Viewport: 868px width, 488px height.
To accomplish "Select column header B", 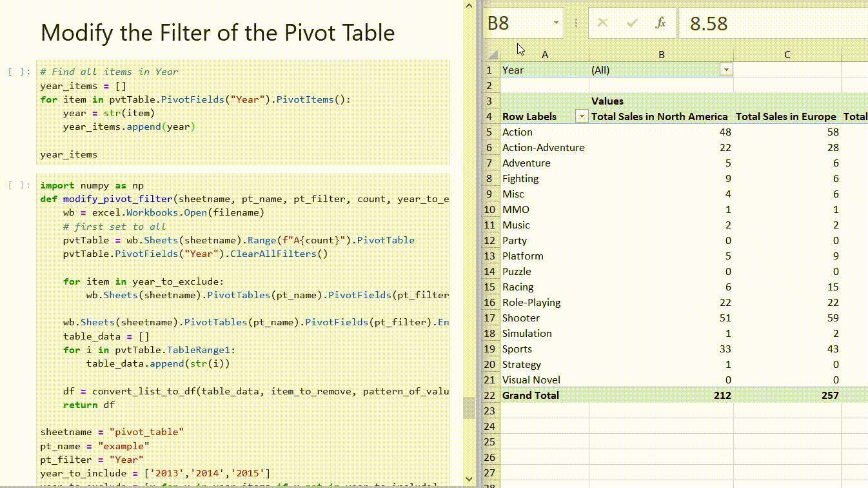I will (662, 54).
